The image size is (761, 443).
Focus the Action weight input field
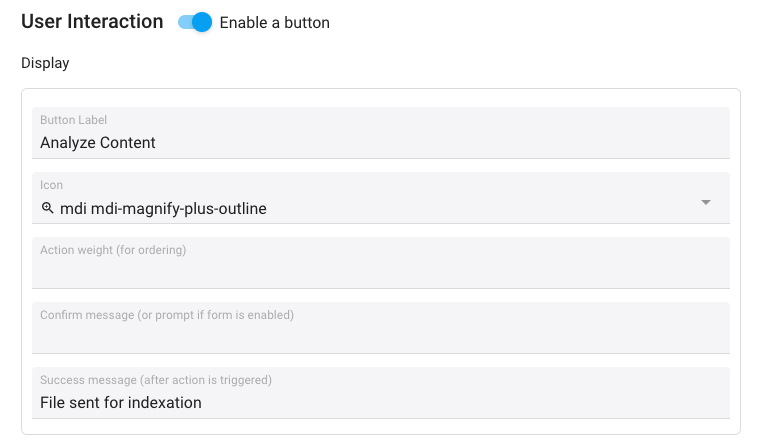[380, 263]
